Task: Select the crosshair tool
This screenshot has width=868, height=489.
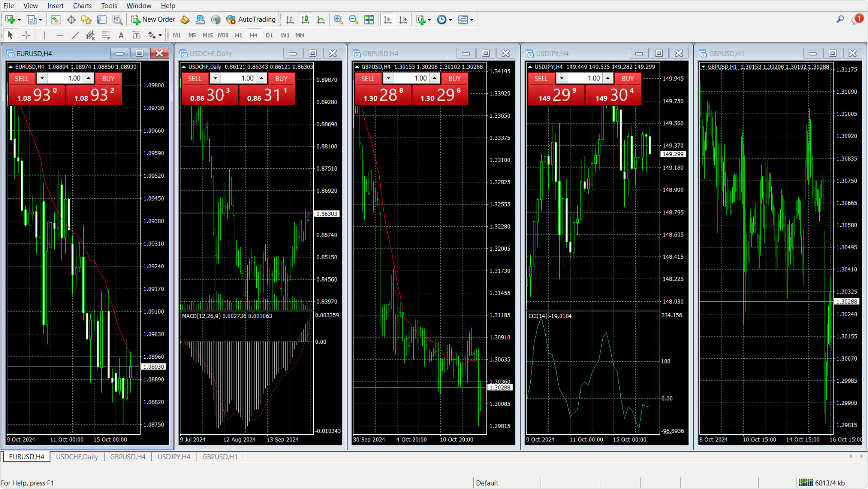Action: (26, 35)
